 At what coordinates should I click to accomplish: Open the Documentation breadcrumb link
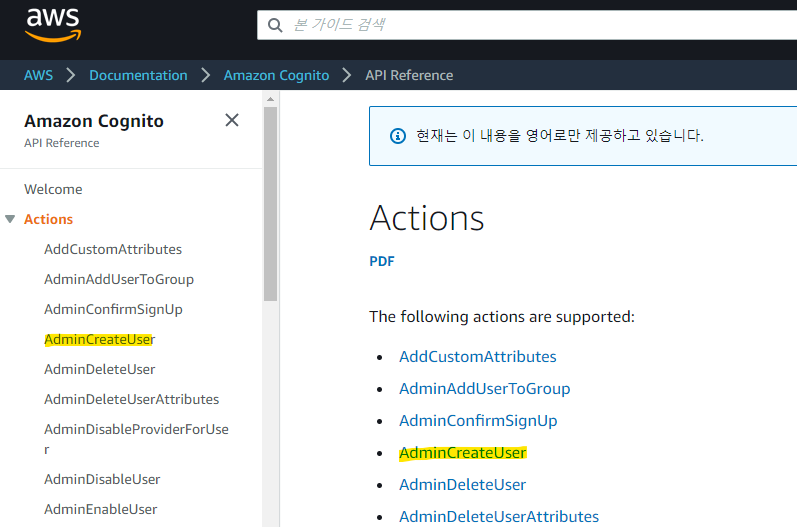pos(138,75)
